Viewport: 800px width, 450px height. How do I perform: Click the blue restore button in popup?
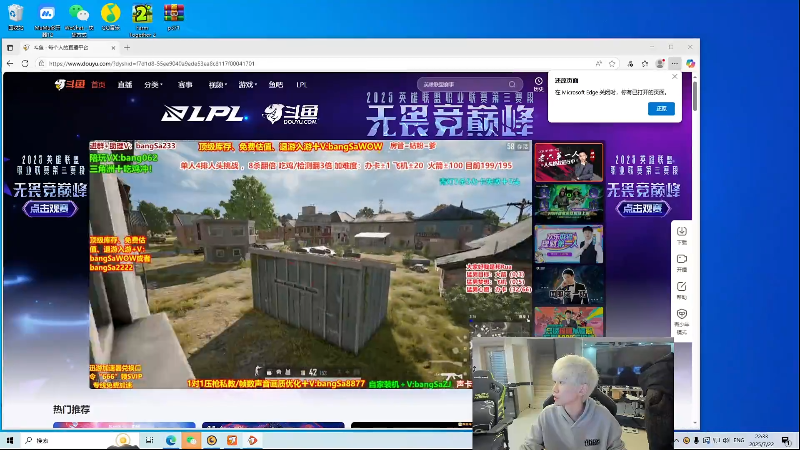[x=661, y=109]
